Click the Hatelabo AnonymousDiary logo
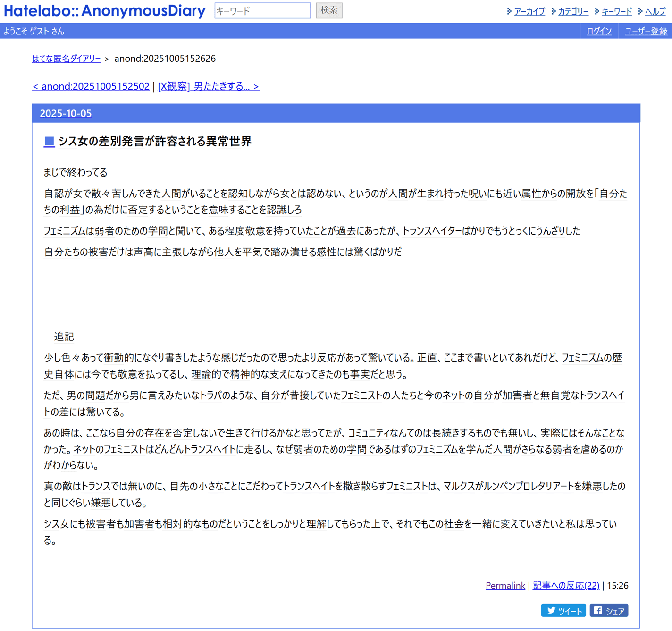This screenshot has width=672, height=631. coord(104,11)
